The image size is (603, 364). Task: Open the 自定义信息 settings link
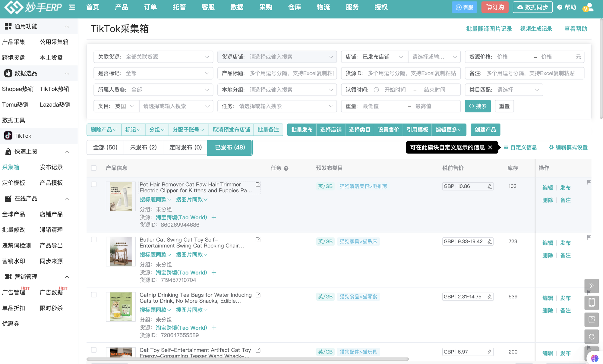(520, 147)
